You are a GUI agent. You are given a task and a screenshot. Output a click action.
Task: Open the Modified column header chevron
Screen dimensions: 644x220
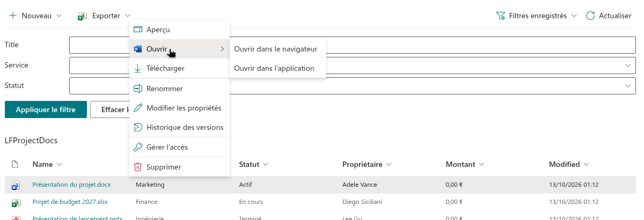(x=586, y=164)
